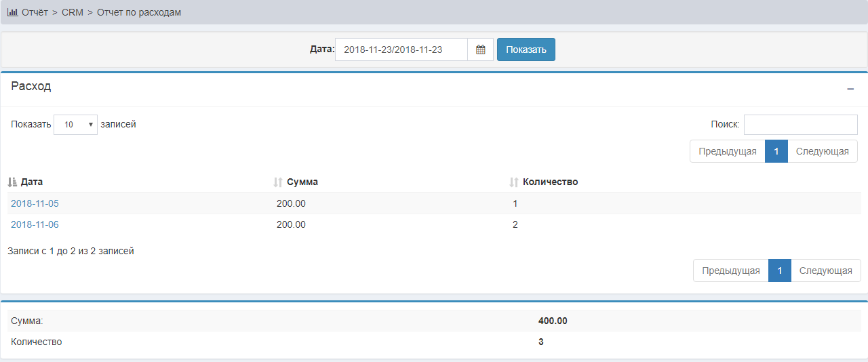Click top Следующая pagination button
868x362 pixels.
(x=822, y=151)
